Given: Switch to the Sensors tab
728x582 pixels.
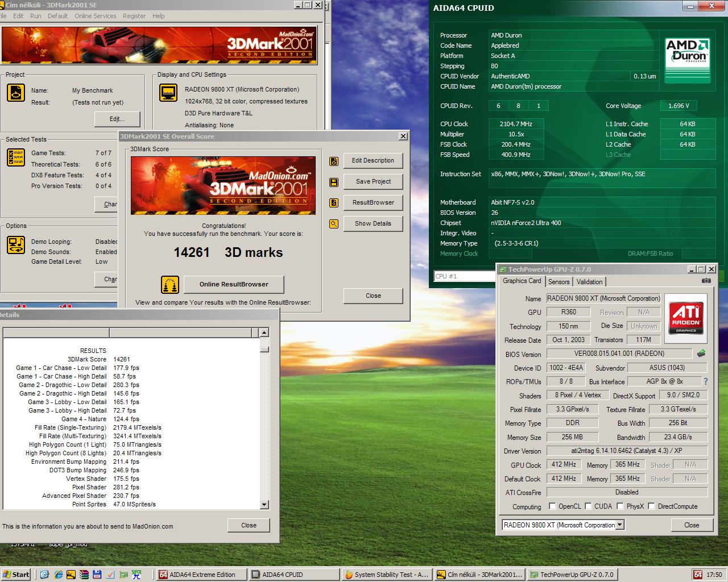Looking at the screenshot, I should [559, 282].
